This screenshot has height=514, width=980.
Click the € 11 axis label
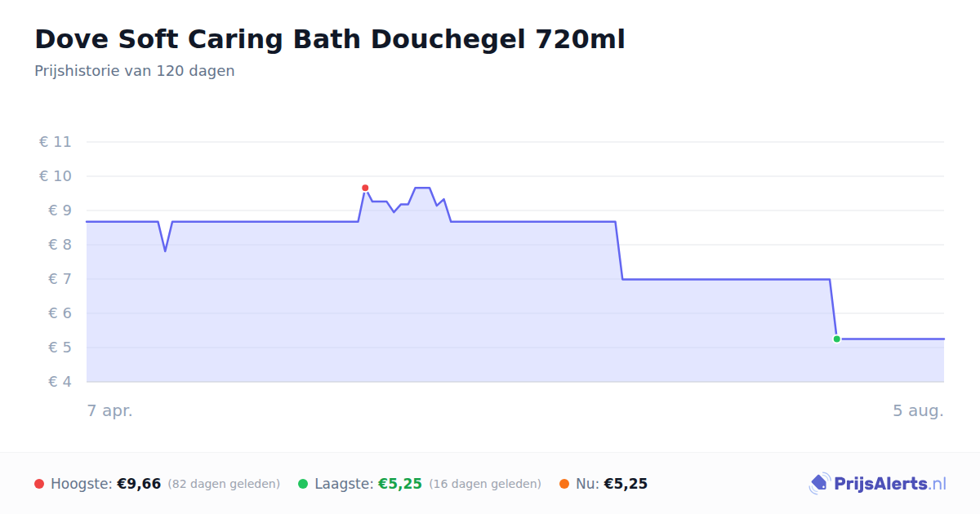[56, 142]
